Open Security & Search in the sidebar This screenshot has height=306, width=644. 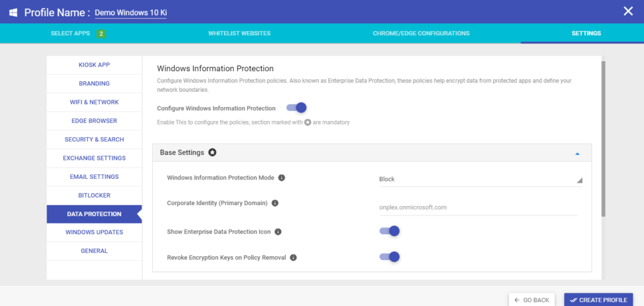(x=94, y=139)
